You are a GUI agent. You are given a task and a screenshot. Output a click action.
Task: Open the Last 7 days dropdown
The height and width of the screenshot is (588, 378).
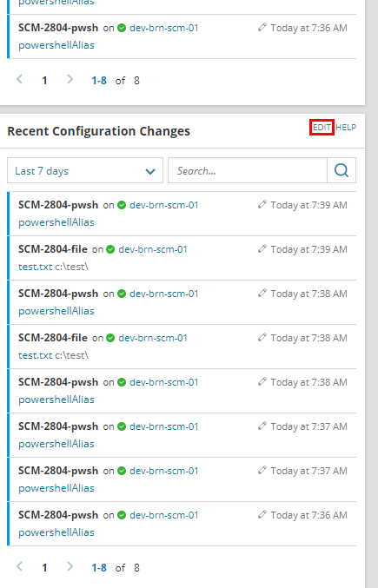point(85,170)
